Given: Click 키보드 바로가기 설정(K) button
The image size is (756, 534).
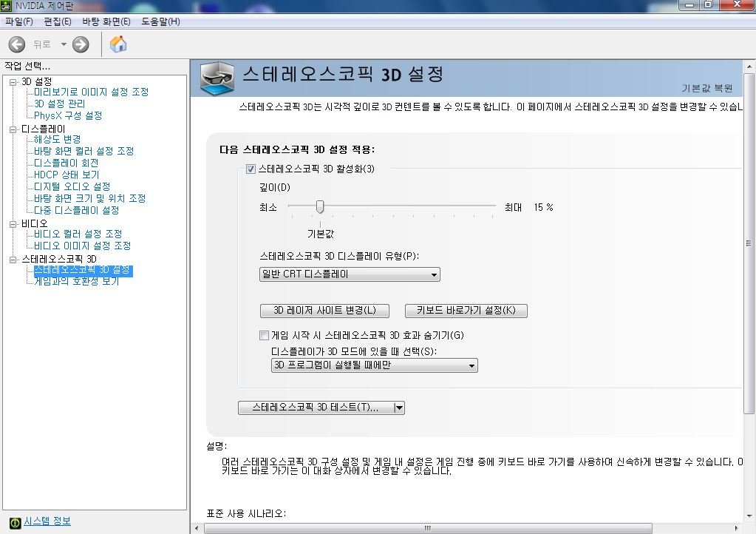Looking at the screenshot, I should [466, 310].
